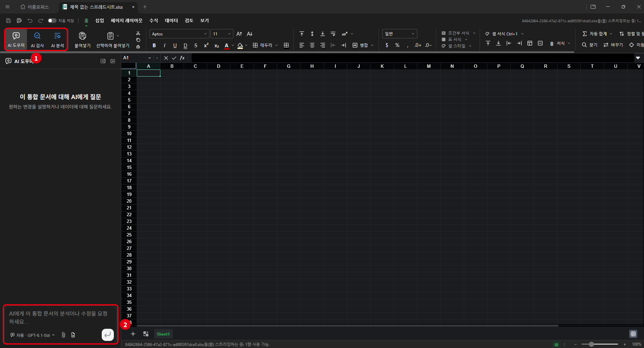This screenshot has width=644, height=348.
Task: Center align cell text horizontally
Action: click(312, 45)
